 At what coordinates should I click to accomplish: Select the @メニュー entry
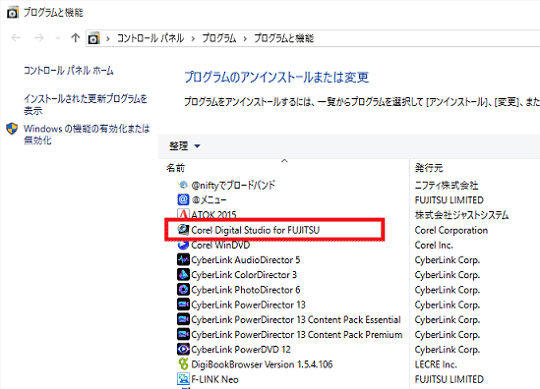click(x=209, y=200)
